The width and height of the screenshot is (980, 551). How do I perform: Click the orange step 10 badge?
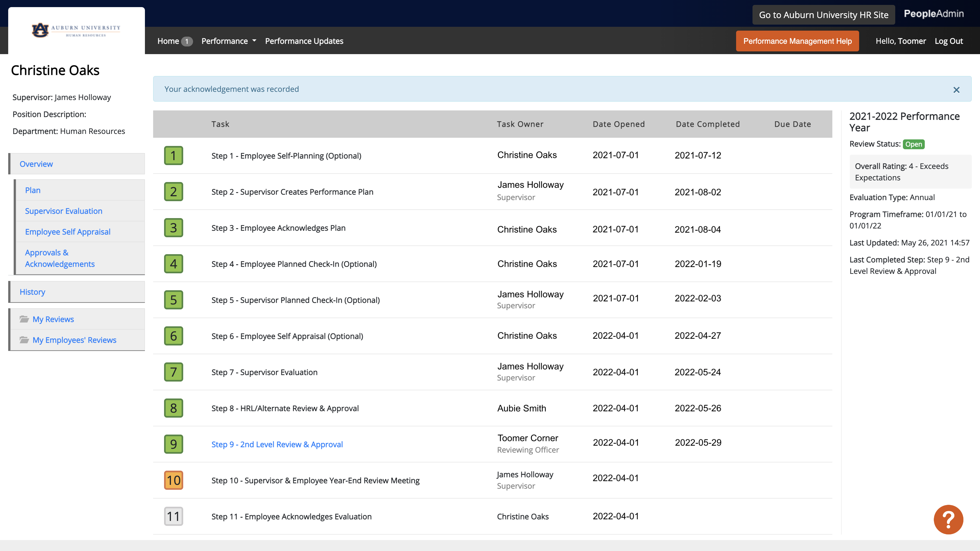click(x=173, y=480)
